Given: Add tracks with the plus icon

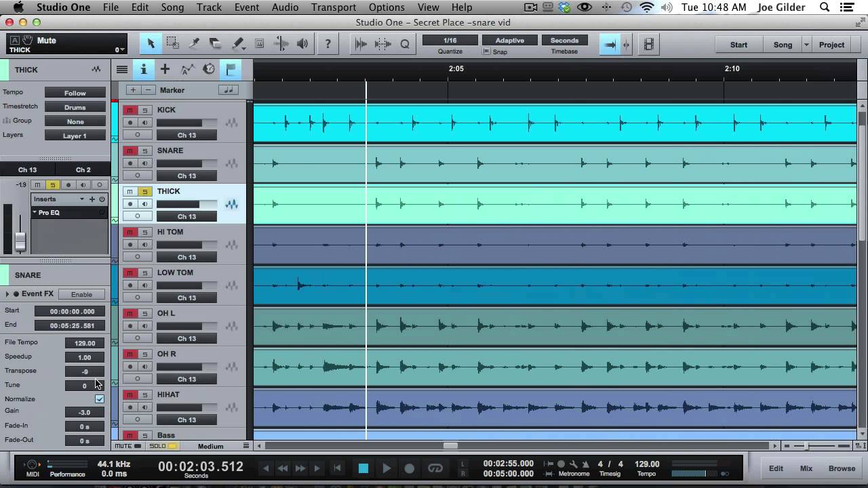Looking at the screenshot, I should coord(165,69).
